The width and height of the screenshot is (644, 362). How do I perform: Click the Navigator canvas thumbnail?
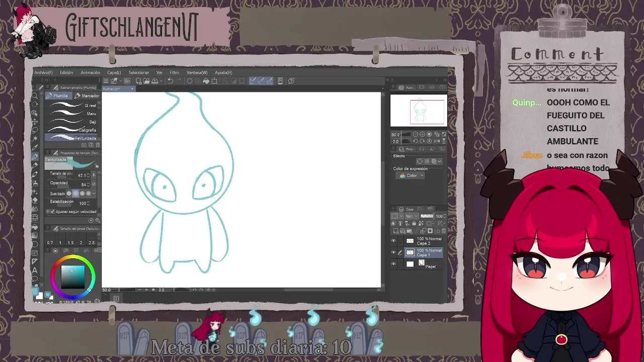[419, 111]
